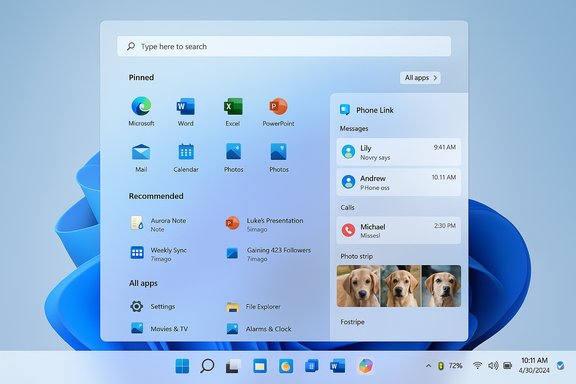Launch Word from the Pinned section
Screen dimensions: 576x384
coord(186,111)
